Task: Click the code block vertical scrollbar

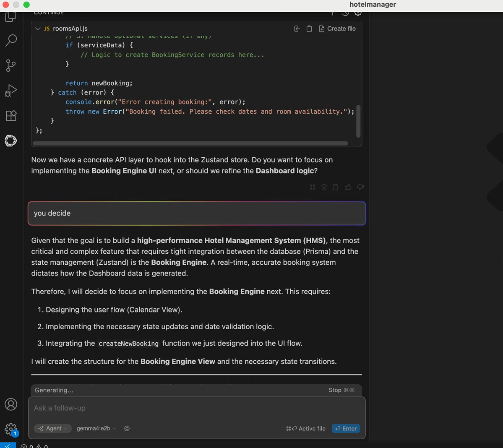Action: (x=358, y=121)
